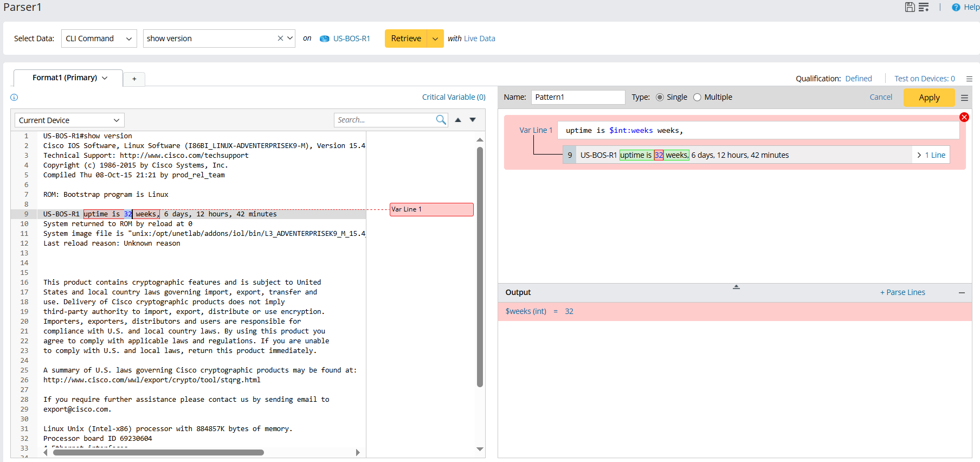Image resolution: width=980 pixels, height=462 pixels.
Task: Expand the show version command dropdown
Action: tap(290, 39)
